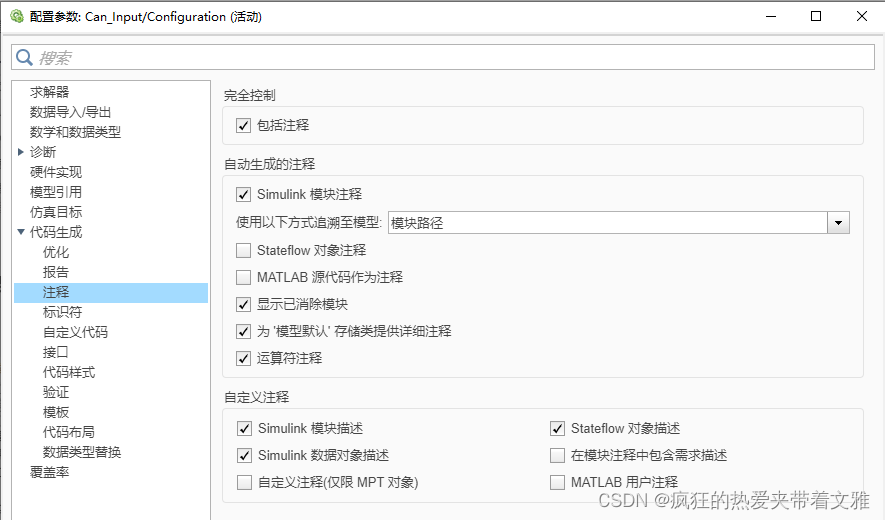
Task: Click the search magnifier icon
Action: pyautogui.click(x=25, y=58)
